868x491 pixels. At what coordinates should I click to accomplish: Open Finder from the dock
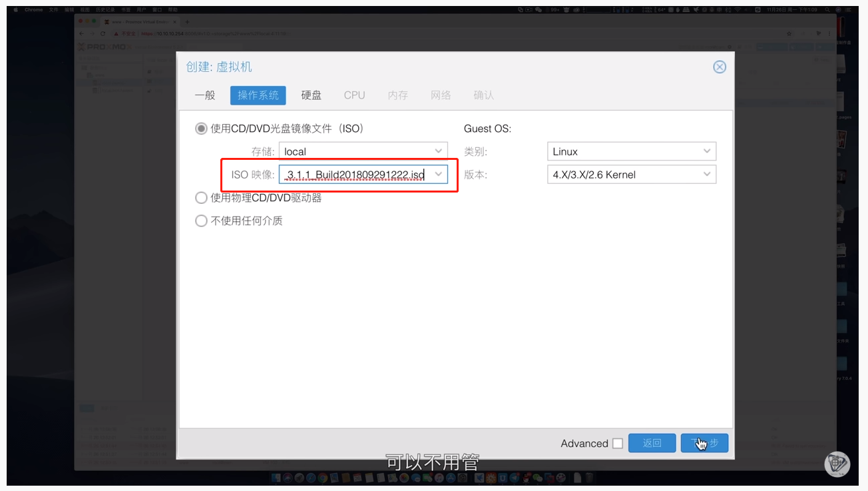[276, 478]
